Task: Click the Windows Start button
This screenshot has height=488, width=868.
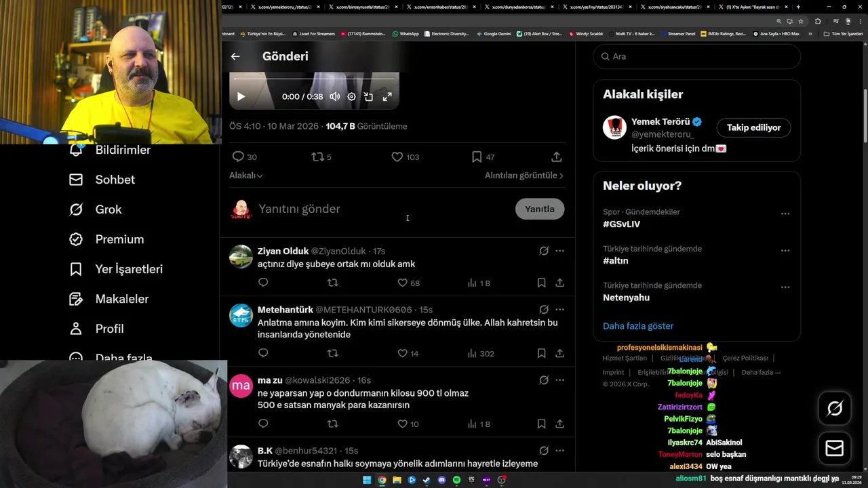Action: [x=367, y=480]
